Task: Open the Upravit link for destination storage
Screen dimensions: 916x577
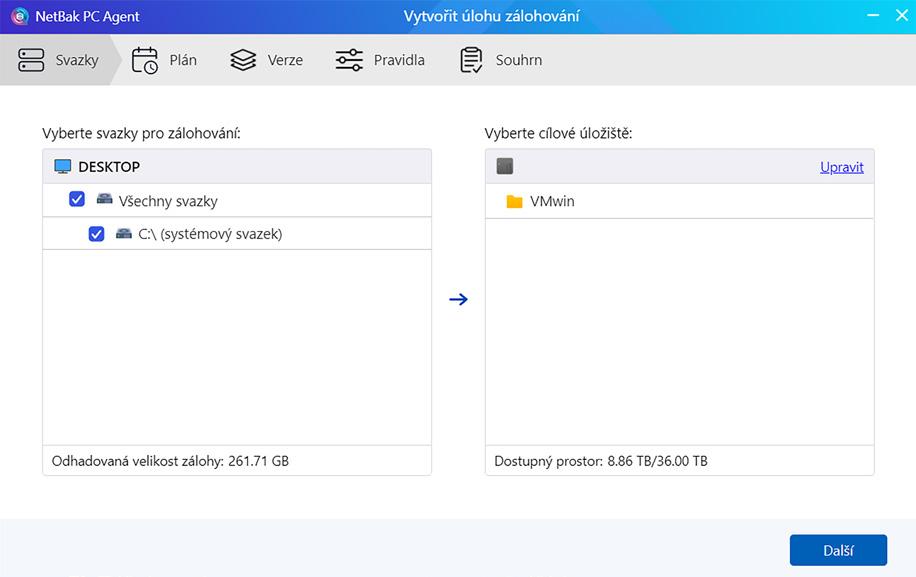Action: 841,167
